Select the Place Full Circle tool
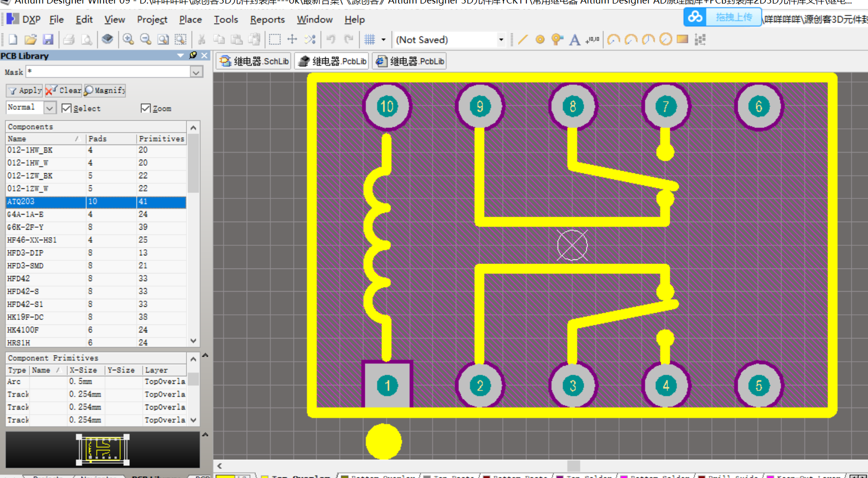868x478 pixels. [x=666, y=39]
